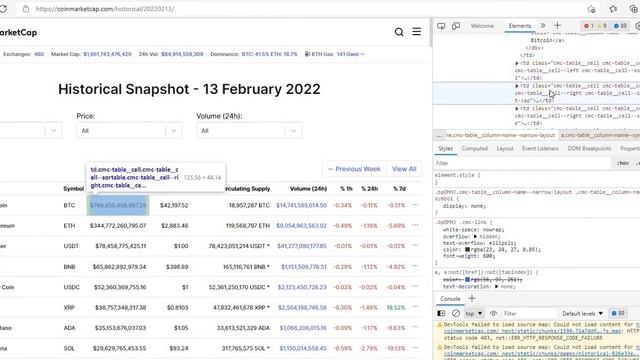Open the console context 'top' dropdown
This screenshot has width=640, height=360.
[x=474, y=313]
